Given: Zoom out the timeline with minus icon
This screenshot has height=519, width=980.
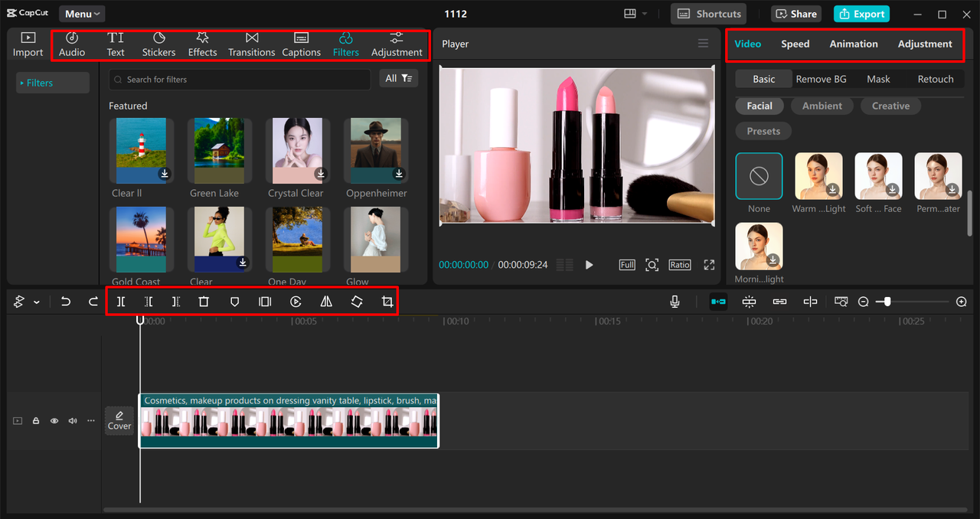Looking at the screenshot, I should coord(863,302).
